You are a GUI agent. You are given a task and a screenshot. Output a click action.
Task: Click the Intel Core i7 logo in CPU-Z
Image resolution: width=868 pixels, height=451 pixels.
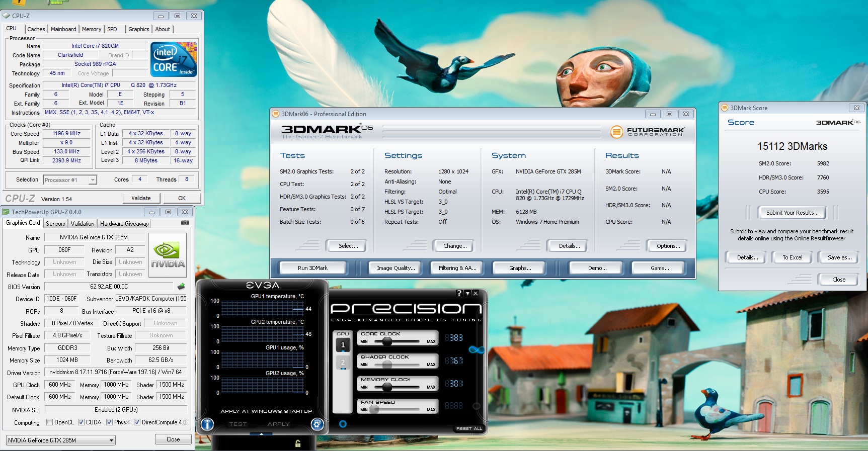point(174,59)
